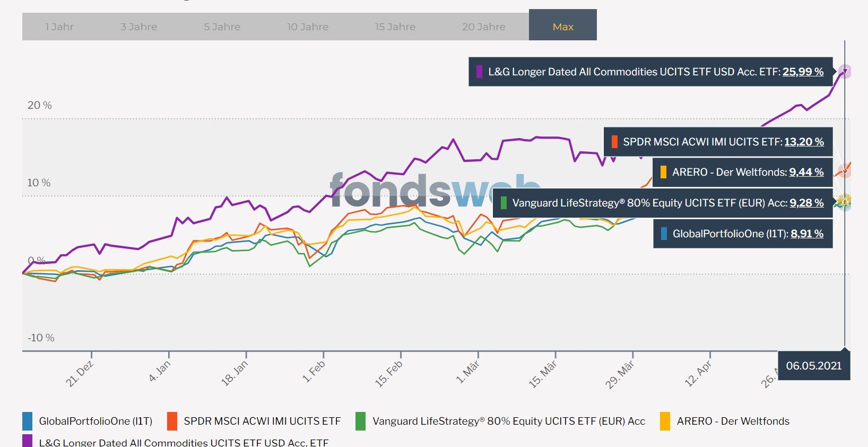The height and width of the screenshot is (447, 868).
Task: Click Vanguard LifeStrategy 80% Equity legend label
Action: (509, 421)
